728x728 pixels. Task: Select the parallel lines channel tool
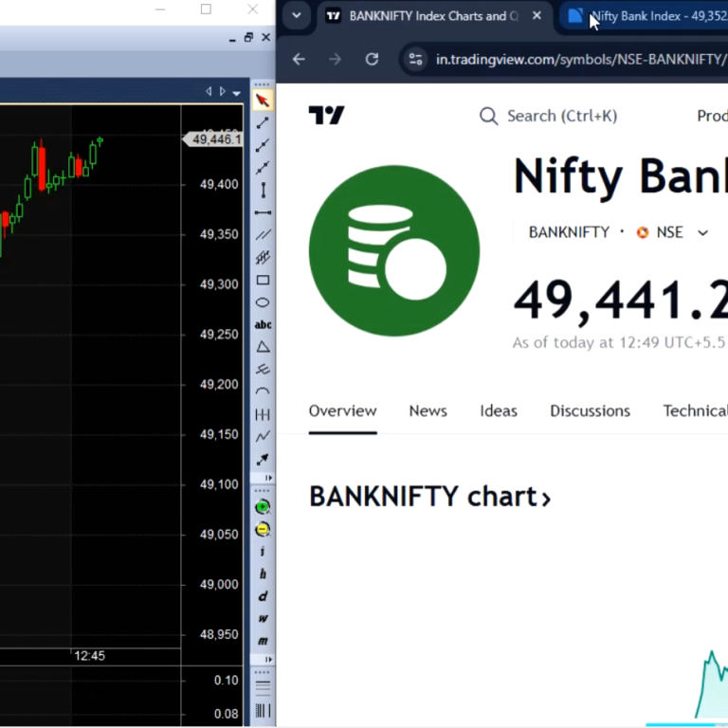coord(263,235)
